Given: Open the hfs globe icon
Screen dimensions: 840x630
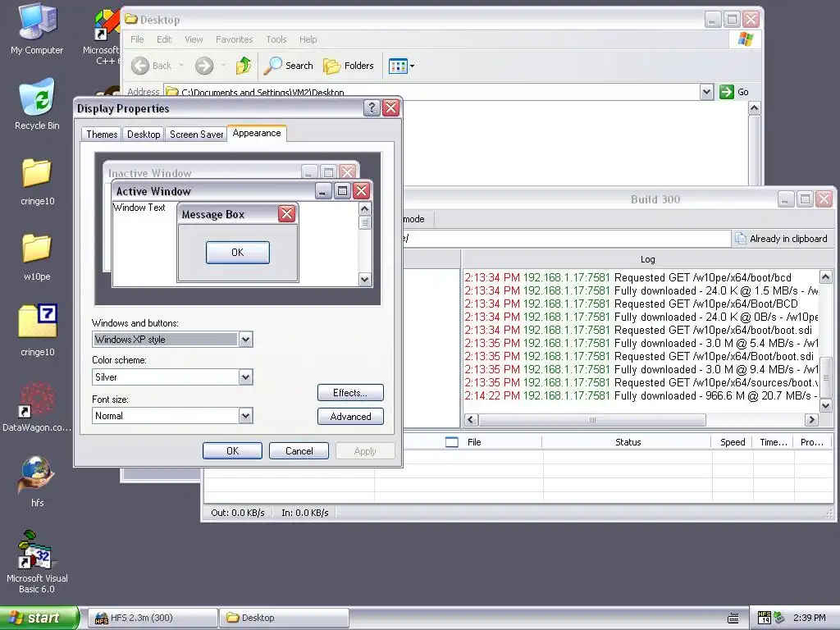Looking at the screenshot, I should [x=37, y=481].
